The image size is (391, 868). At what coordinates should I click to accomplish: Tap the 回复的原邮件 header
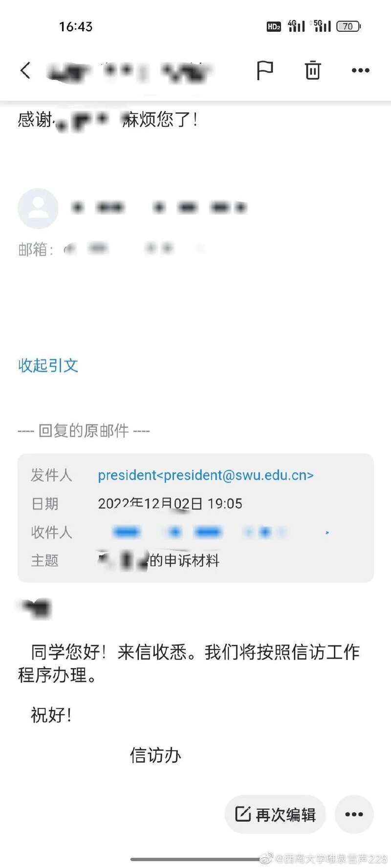(84, 431)
